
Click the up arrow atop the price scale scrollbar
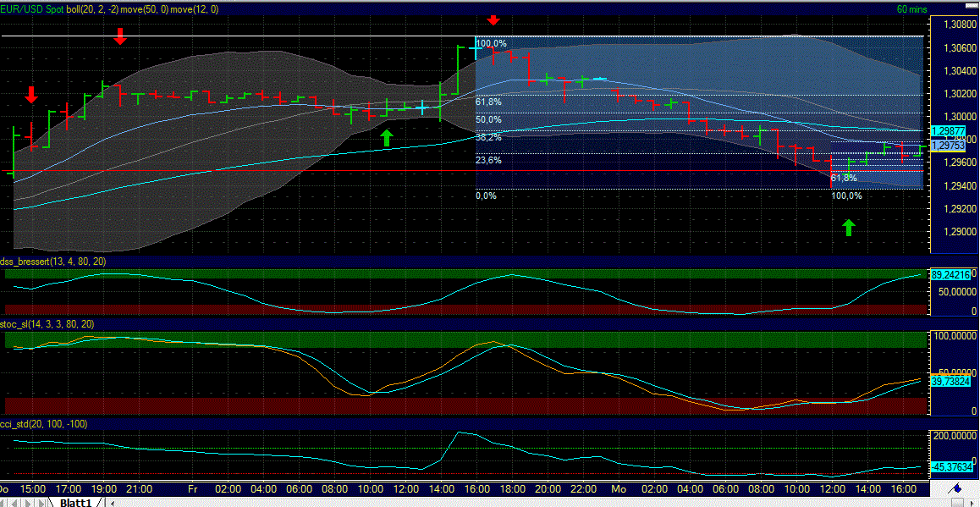point(972,5)
